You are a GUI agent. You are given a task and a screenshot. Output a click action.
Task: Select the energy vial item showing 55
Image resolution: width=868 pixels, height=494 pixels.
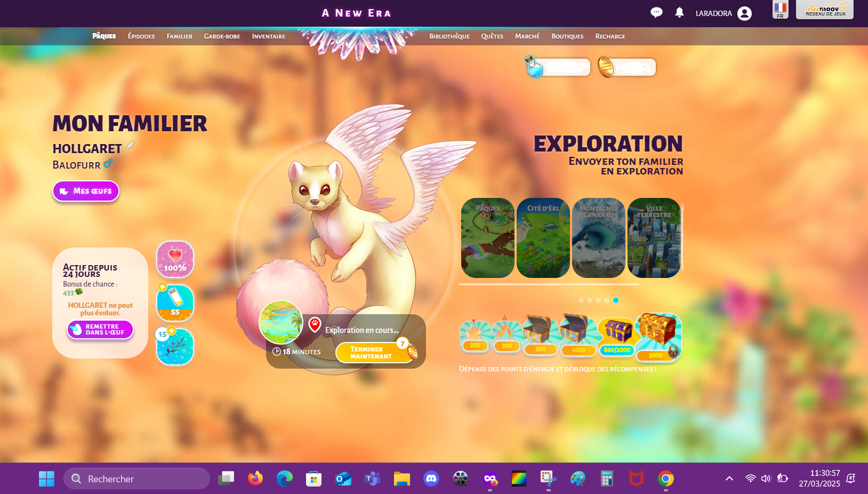click(175, 303)
